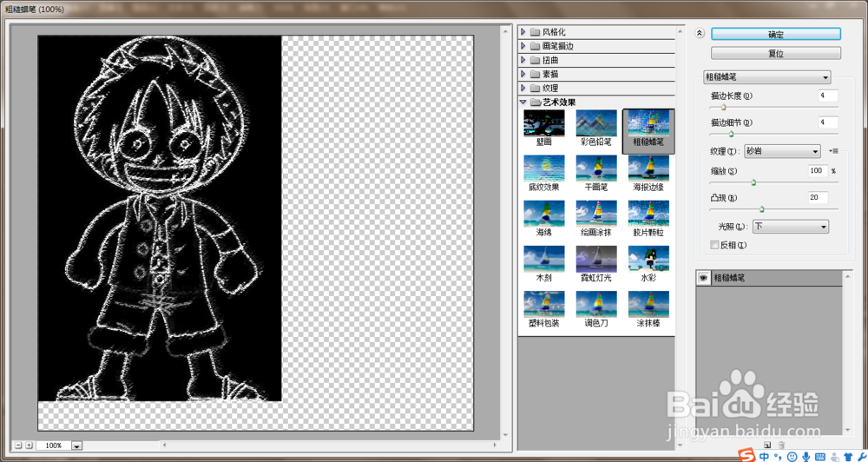Click the 缩放 percentage value field
The image size is (868, 462).
pyautogui.click(x=818, y=171)
